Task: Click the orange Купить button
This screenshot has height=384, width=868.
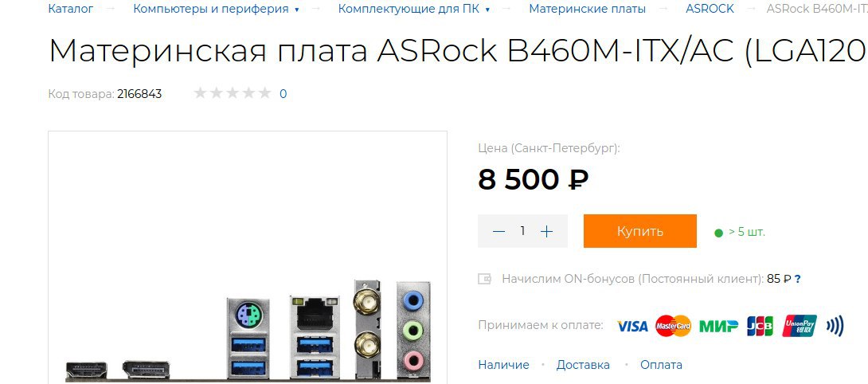Action: point(640,231)
